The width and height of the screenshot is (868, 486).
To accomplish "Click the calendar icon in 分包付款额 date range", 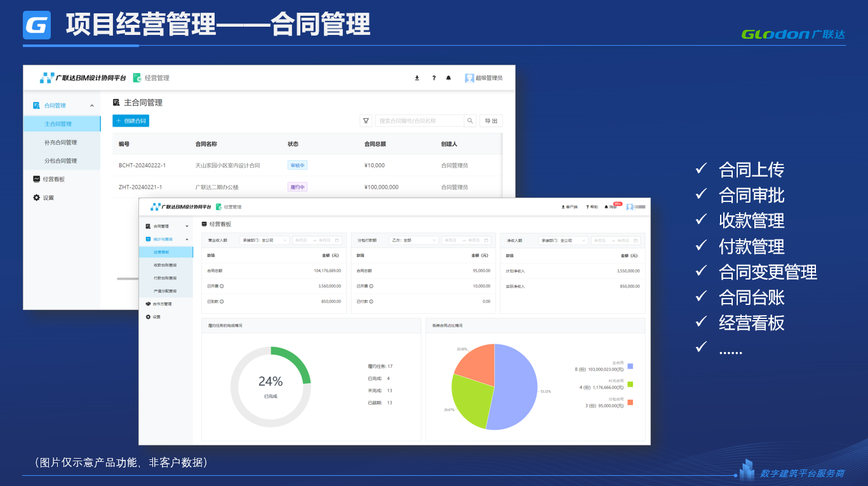I will click(486, 241).
